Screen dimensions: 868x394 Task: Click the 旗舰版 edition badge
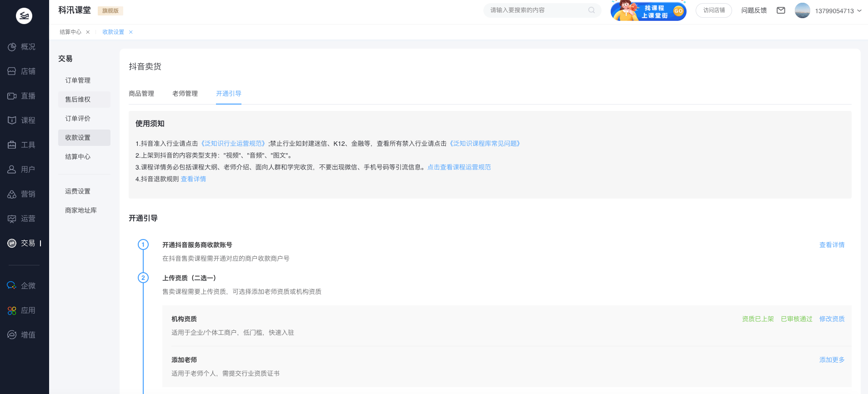coord(110,10)
